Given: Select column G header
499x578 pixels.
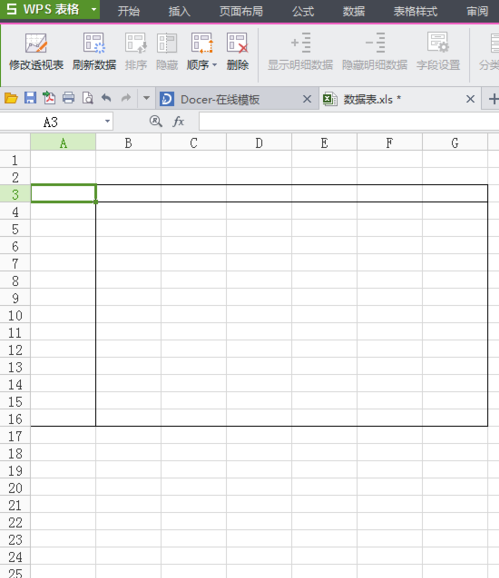Looking at the screenshot, I should (455, 143).
